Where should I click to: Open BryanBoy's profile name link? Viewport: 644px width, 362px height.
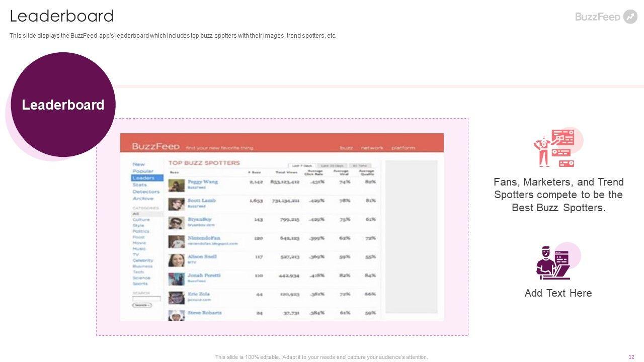point(200,219)
